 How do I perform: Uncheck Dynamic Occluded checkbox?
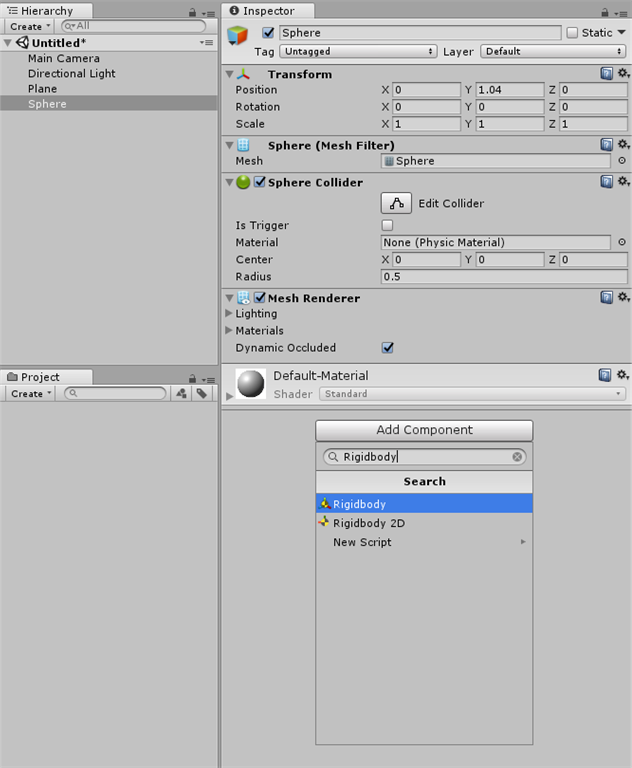pyautogui.click(x=388, y=347)
